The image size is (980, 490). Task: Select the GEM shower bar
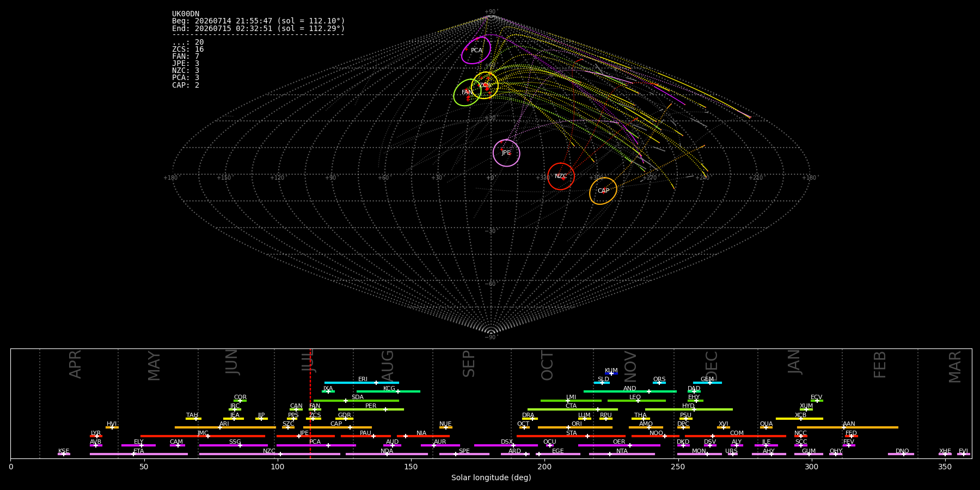pyautogui.click(x=707, y=383)
